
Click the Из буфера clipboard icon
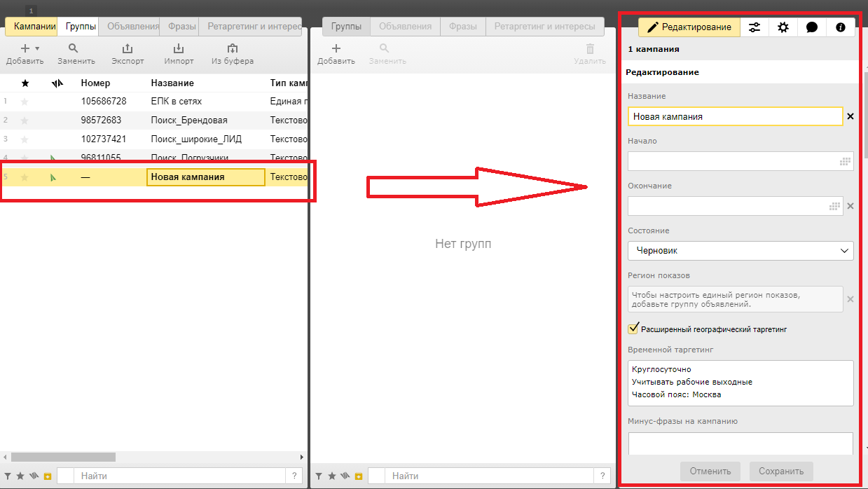coord(233,48)
